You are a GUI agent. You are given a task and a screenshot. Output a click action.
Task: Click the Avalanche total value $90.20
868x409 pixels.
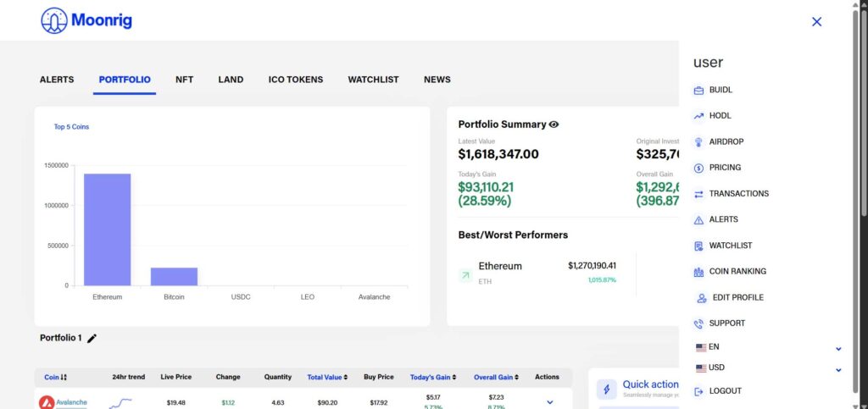click(x=328, y=403)
